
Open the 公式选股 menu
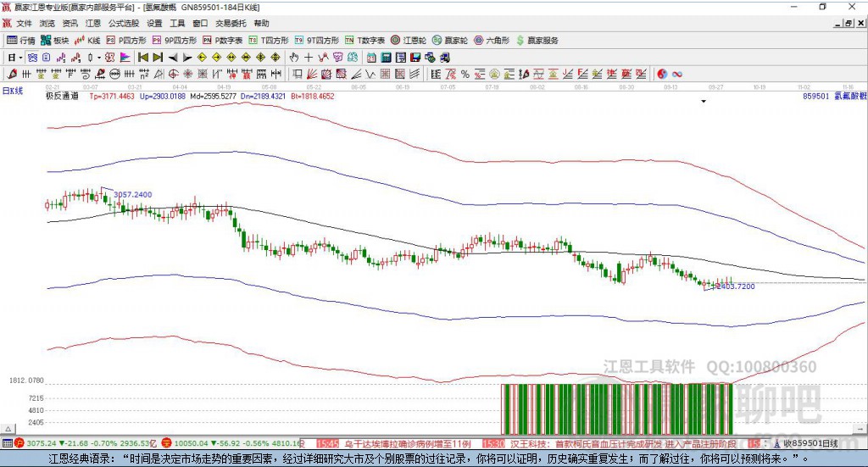point(124,23)
